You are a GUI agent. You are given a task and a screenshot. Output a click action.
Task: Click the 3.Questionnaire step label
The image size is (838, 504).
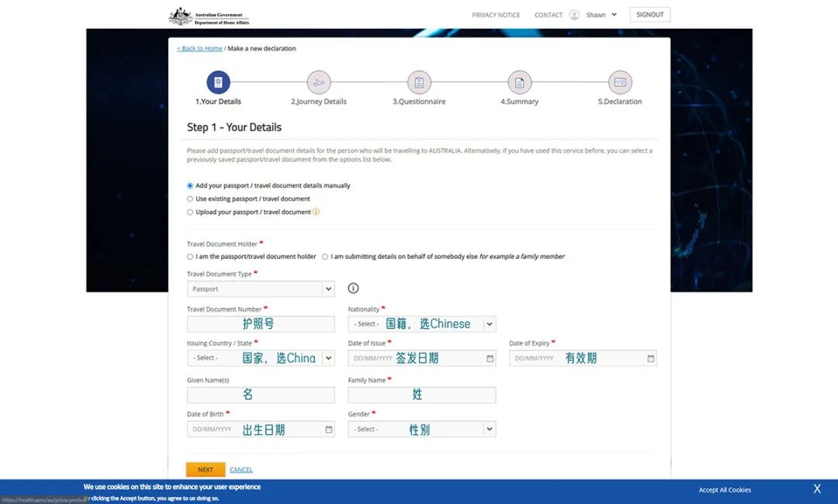(419, 102)
